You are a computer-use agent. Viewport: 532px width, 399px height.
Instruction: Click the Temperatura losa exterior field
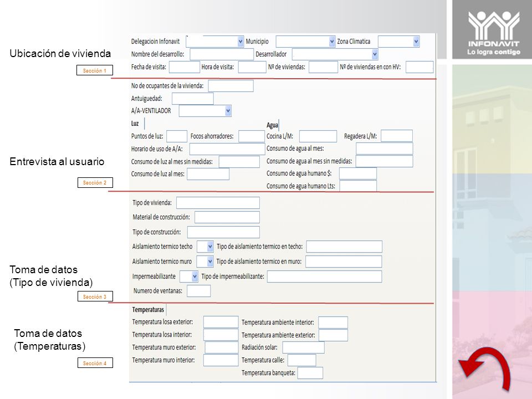(x=221, y=322)
